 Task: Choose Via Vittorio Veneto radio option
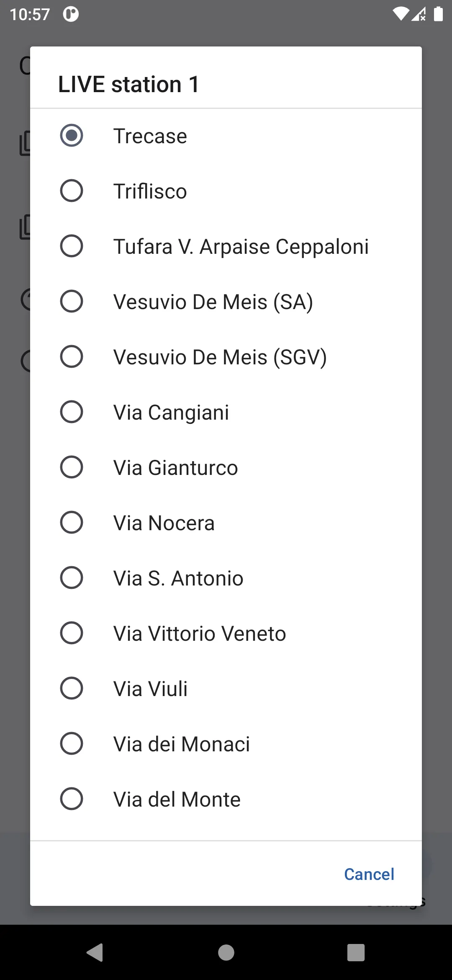click(226, 633)
